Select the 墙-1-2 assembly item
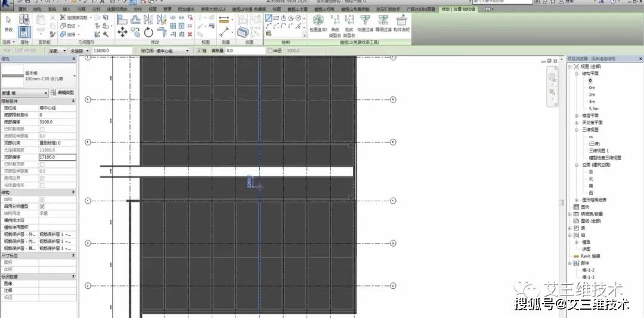 point(588,270)
